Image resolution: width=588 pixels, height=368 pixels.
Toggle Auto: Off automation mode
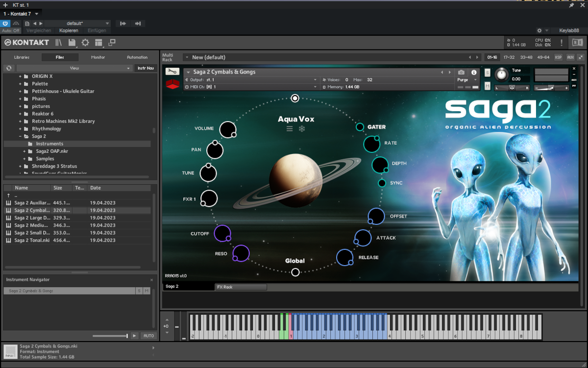coord(11,30)
